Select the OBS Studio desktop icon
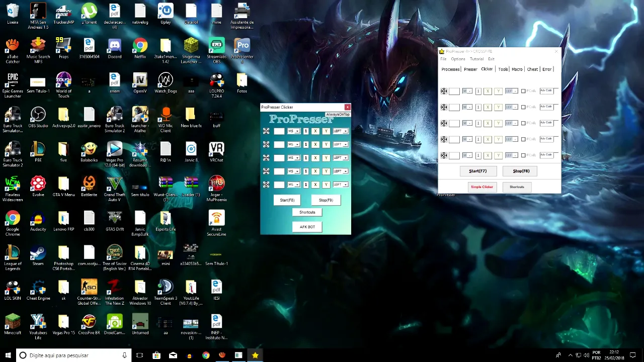The height and width of the screenshot is (362, 644). pos(38,118)
